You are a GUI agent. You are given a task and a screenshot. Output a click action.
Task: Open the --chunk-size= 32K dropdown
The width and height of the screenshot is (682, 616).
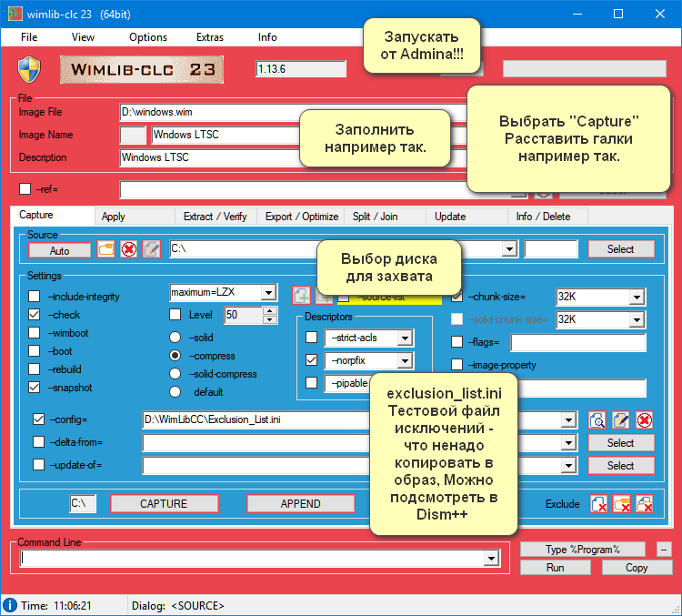[x=637, y=298]
